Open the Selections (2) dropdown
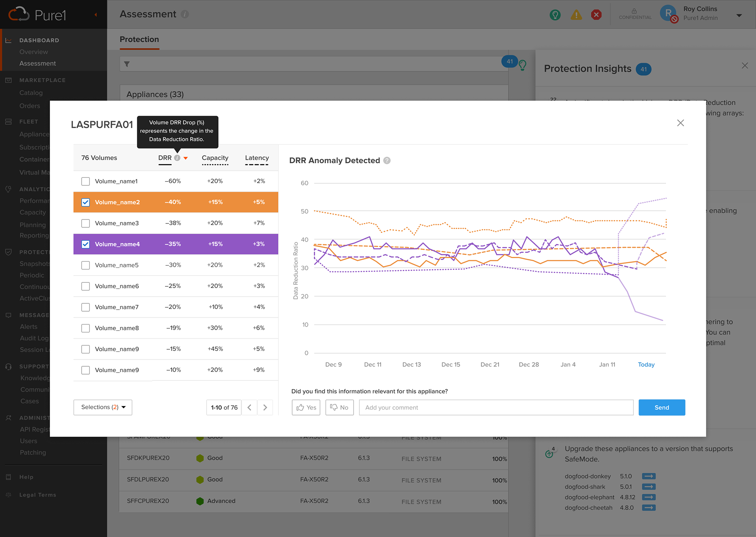Screen dimensions: 756x537 [x=103, y=407]
